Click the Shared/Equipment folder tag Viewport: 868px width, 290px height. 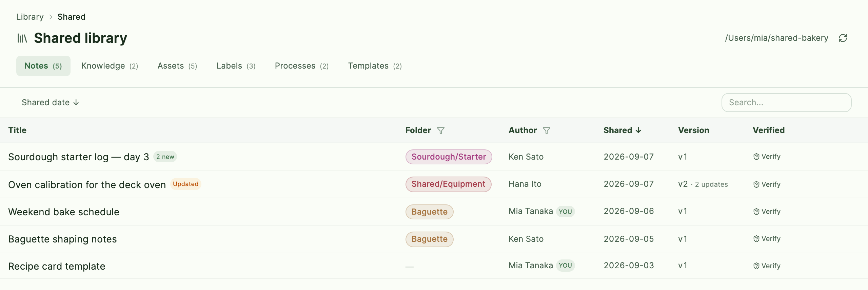click(x=448, y=184)
